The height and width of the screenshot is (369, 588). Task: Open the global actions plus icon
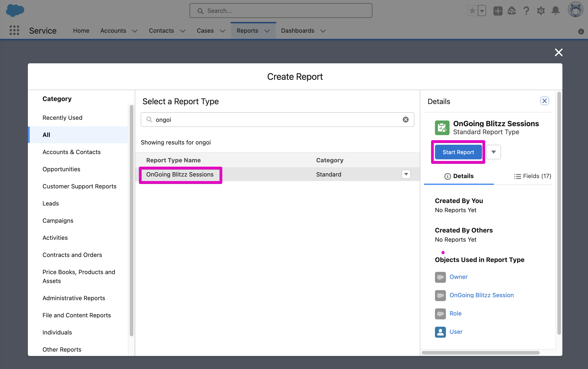click(498, 11)
